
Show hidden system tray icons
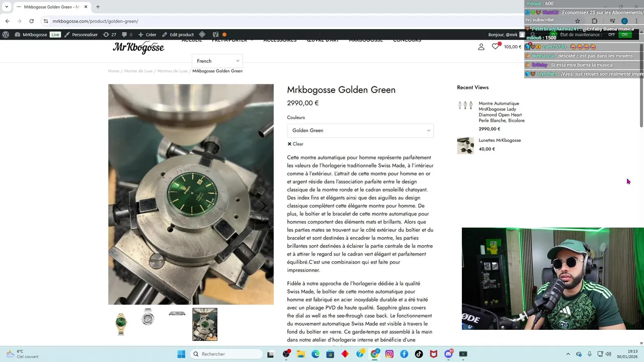coord(568,354)
